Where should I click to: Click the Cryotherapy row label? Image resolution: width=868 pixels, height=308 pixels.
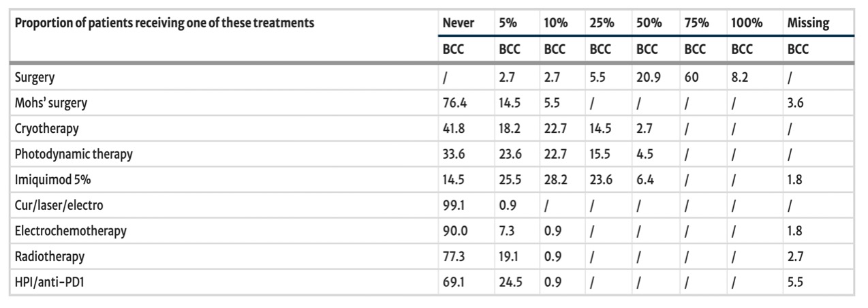45,129
